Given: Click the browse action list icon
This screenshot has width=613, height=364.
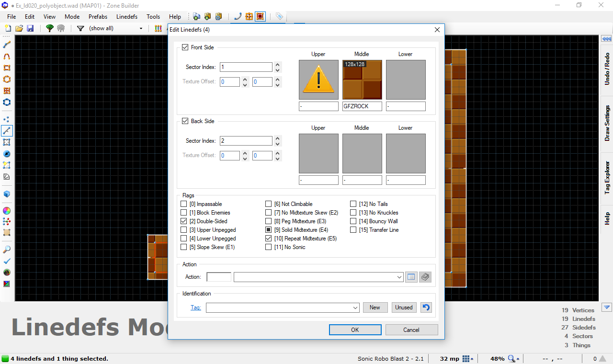Looking at the screenshot, I should (411, 277).
